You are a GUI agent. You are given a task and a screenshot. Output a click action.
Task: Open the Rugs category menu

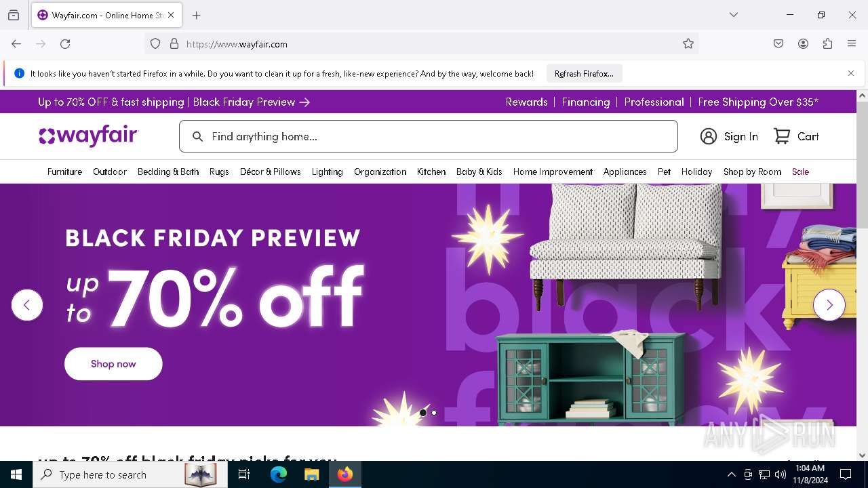(219, 172)
